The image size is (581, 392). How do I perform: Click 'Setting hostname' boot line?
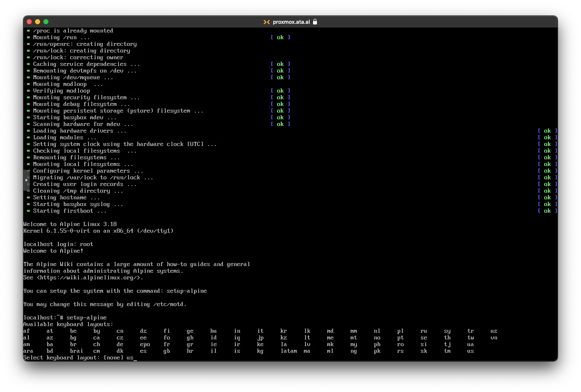click(x=63, y=198)
